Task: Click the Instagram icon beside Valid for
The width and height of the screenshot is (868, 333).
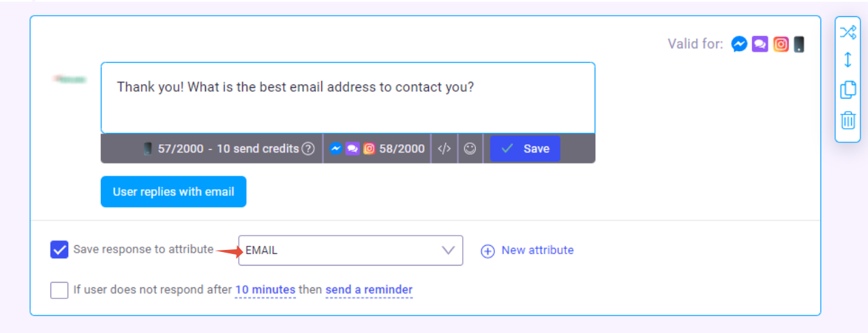Action: pos(781,44)
